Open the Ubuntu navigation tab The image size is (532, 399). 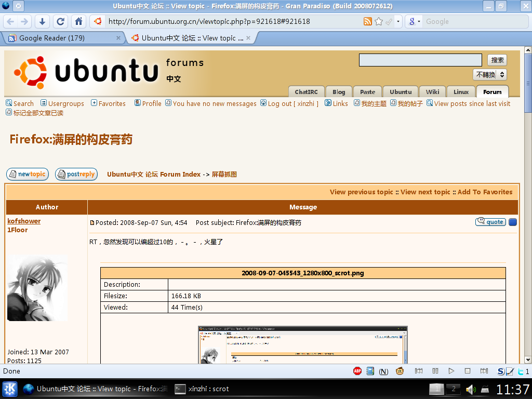tap(401, 92)
